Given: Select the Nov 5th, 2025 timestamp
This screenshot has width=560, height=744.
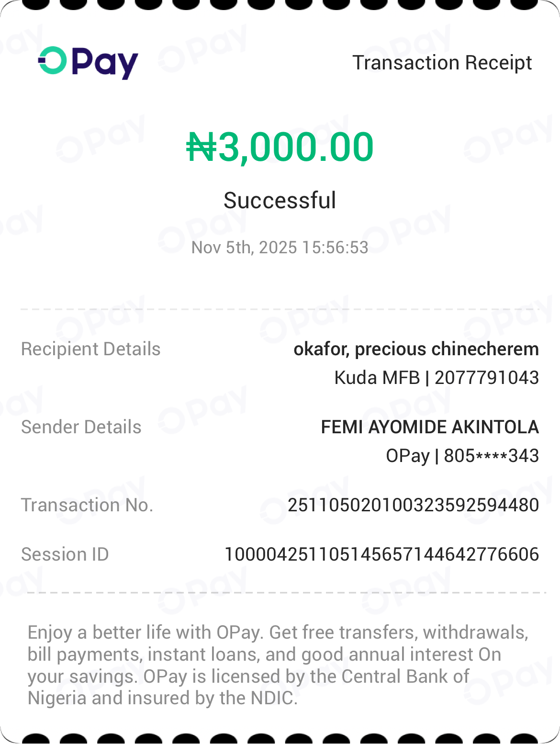Looking at the screenshot, I should point(280,248).
